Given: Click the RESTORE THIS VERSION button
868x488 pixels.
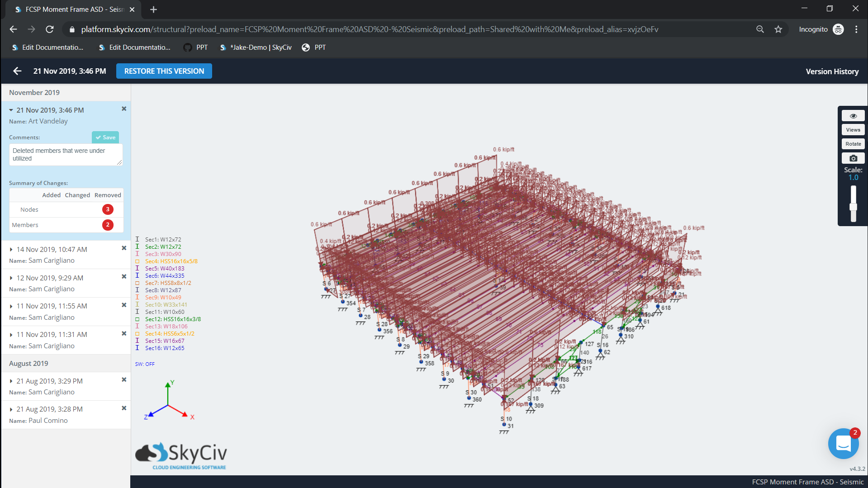Looking at the screenshot, I should click(x=164, y=71).
